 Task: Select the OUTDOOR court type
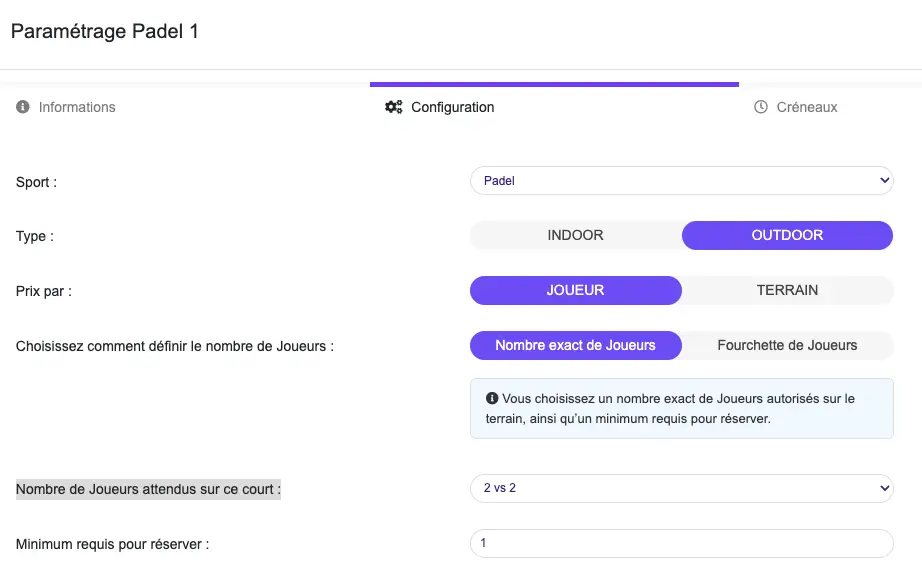787,235
